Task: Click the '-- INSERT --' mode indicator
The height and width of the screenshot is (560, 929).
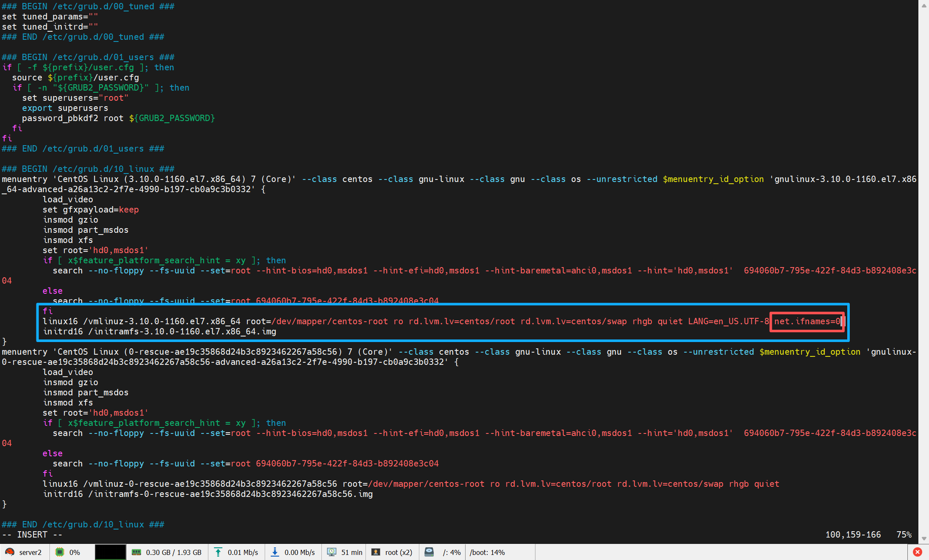Action: coord(32,535)
